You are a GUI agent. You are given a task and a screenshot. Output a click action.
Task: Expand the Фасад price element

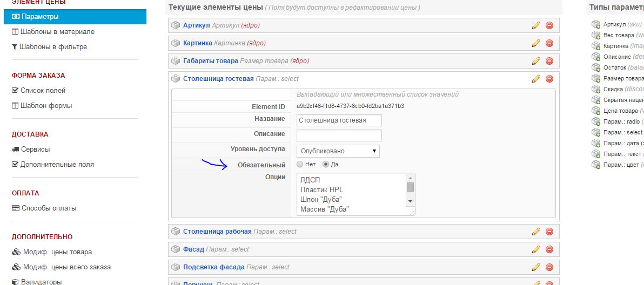coord(193,249)
